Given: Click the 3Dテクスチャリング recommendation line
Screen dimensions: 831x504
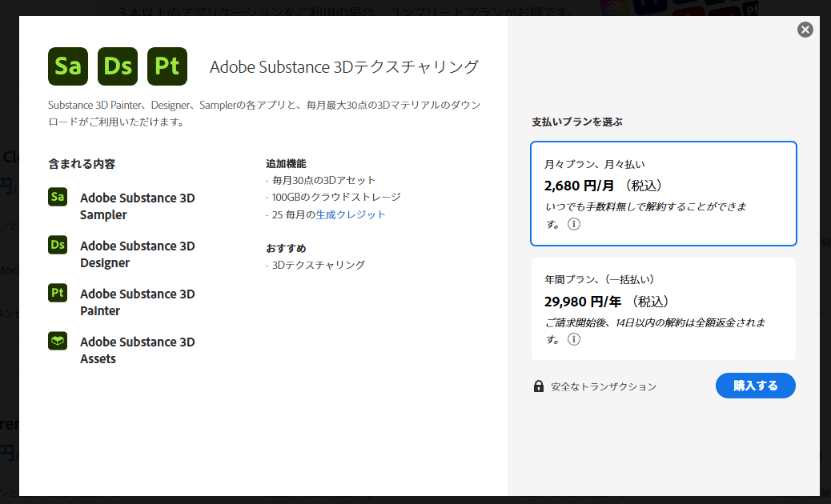Looking at the screenshot, I should click(318, 265).
